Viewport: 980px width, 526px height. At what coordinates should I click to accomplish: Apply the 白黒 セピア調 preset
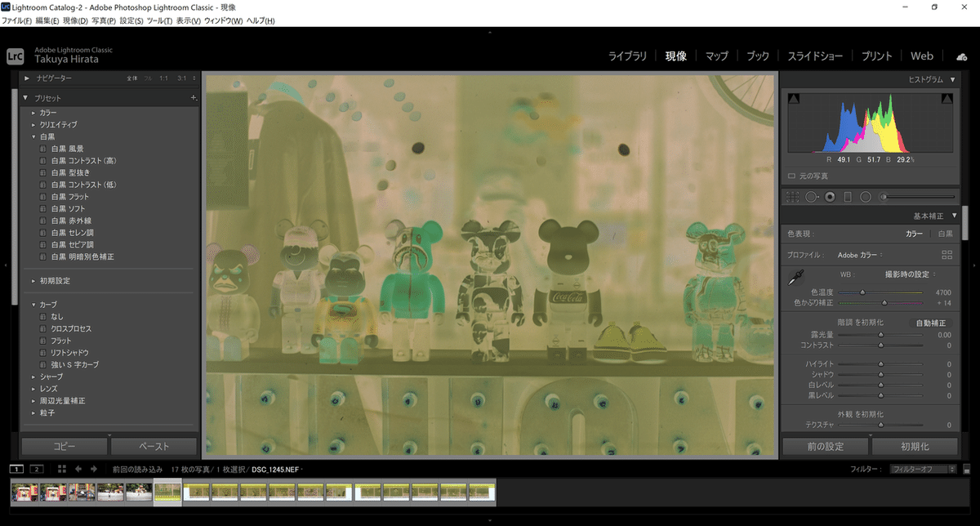pyautogui.click(x=73, y=245)
